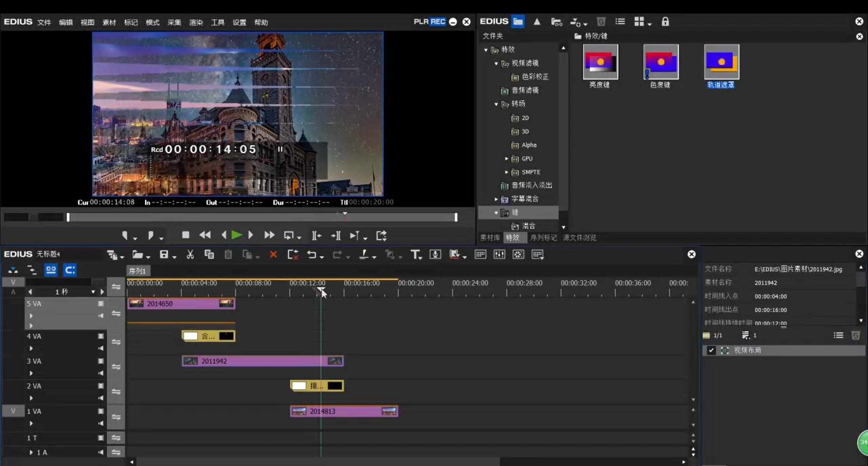Click the Export icon in the player controls
The image size is (868, 466).
(382, 236)
